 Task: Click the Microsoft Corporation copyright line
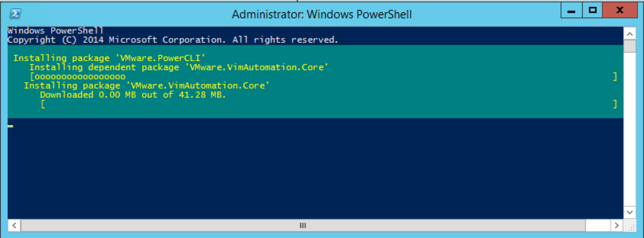(173, 40)
